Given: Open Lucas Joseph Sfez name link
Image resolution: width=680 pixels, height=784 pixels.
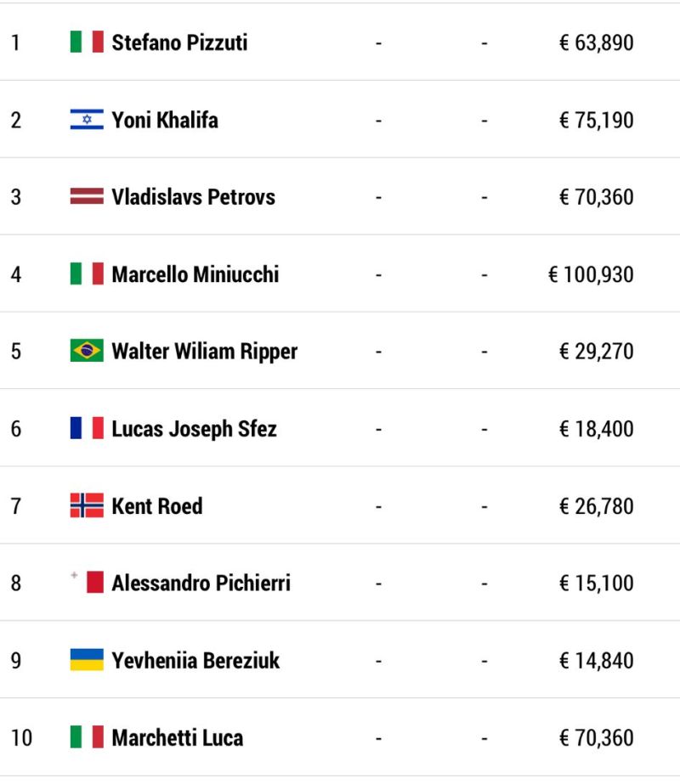Looking at the screenshot, I should click(x=194, y=429).
